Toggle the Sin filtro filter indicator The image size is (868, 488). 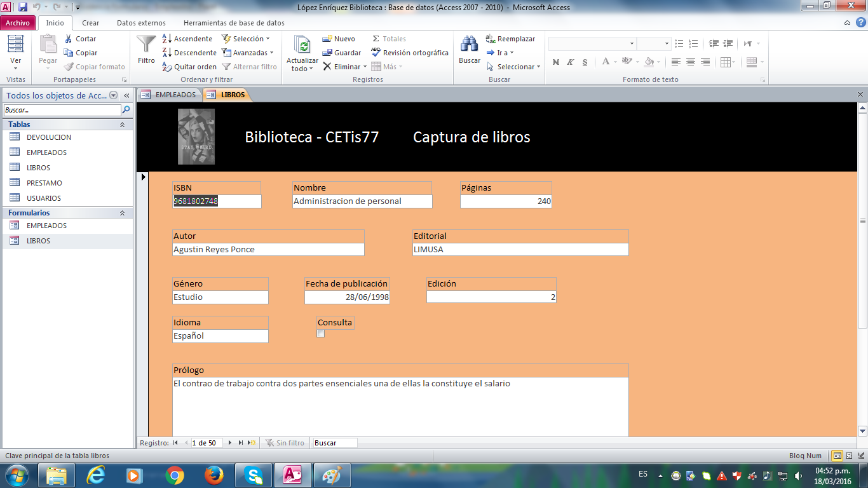point(285,443)
